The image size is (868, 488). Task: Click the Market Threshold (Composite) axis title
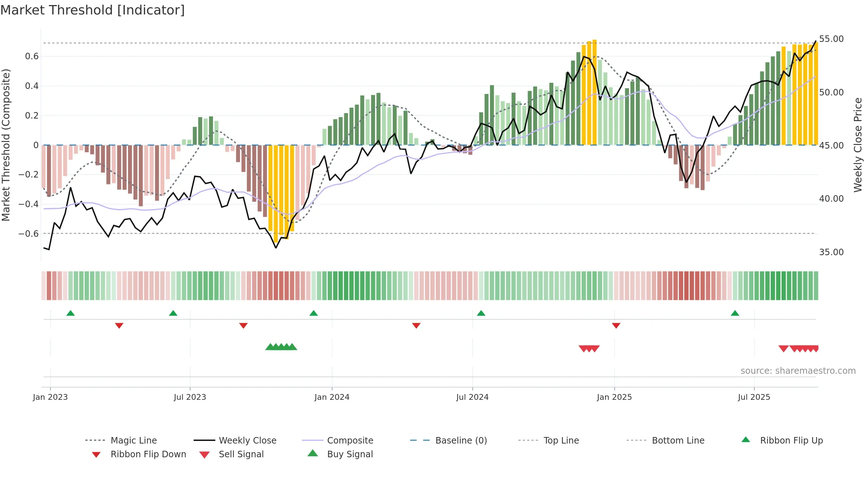pyautogui.click(x=6, y=145)
